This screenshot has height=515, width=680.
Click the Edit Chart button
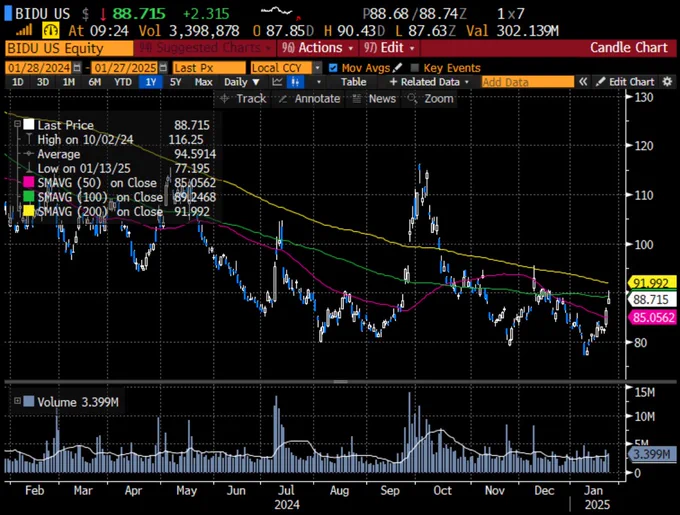point(624,82)
